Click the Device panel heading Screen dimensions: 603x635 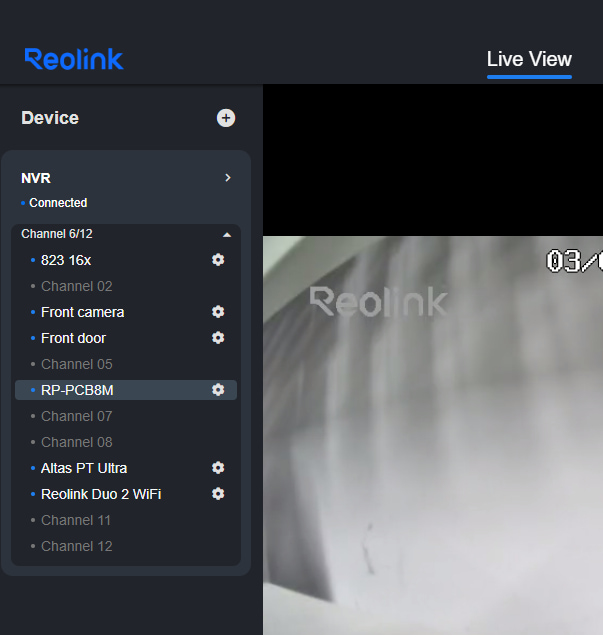(50, 118)
